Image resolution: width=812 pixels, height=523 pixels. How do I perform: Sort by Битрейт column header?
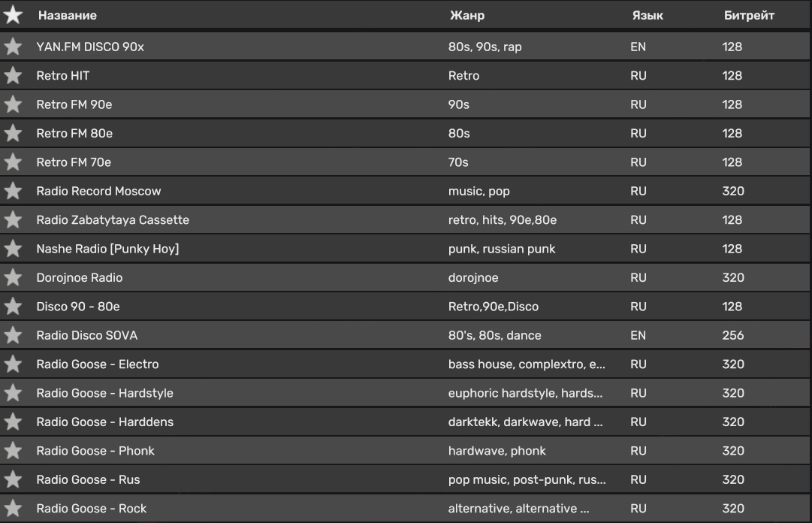point(749,15)
